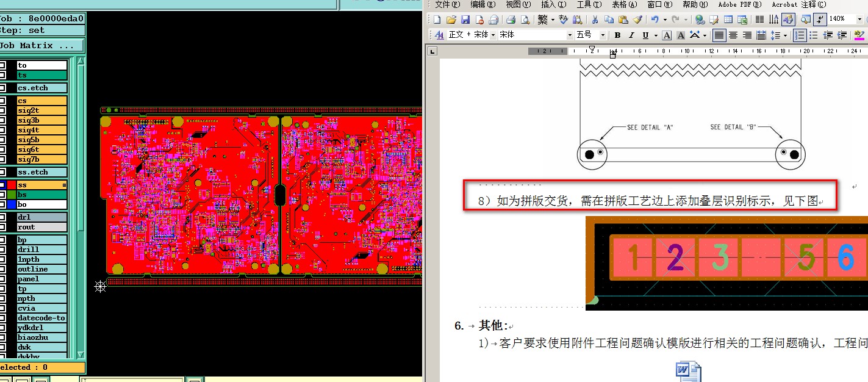Open the 表格(A) menu
The height and width of the screenshot is (382, 868).
624,4
